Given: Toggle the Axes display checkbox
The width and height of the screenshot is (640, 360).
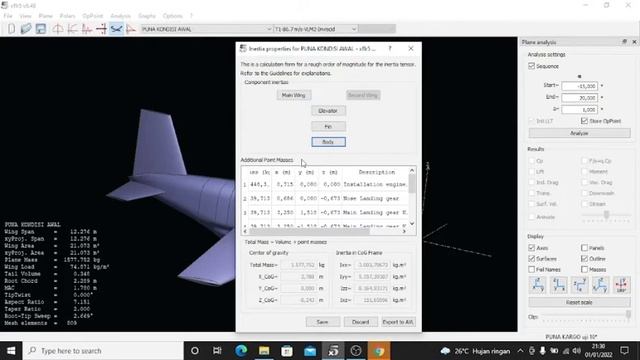Looking at the screenshot, I should pyautogui.click(x=531, y=248).
